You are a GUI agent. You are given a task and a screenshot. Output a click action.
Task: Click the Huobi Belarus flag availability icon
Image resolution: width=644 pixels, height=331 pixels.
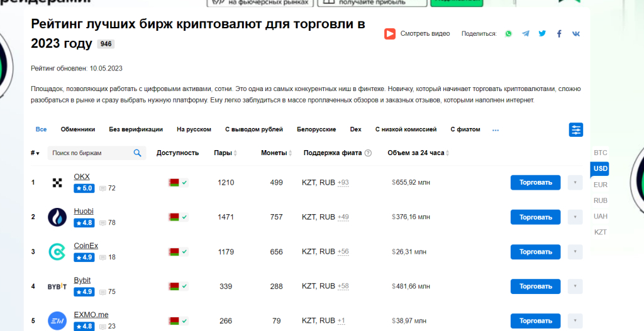[174, 217]
